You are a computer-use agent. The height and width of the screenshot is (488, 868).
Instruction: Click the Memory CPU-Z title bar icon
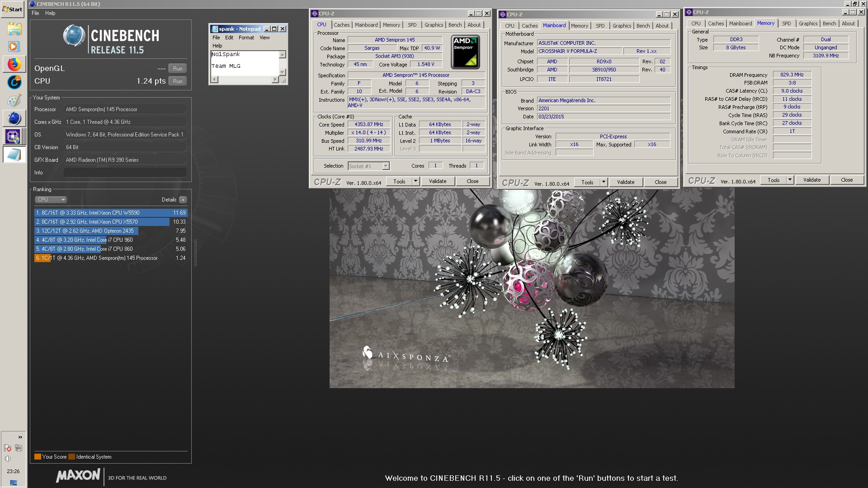tap(689, 12)
